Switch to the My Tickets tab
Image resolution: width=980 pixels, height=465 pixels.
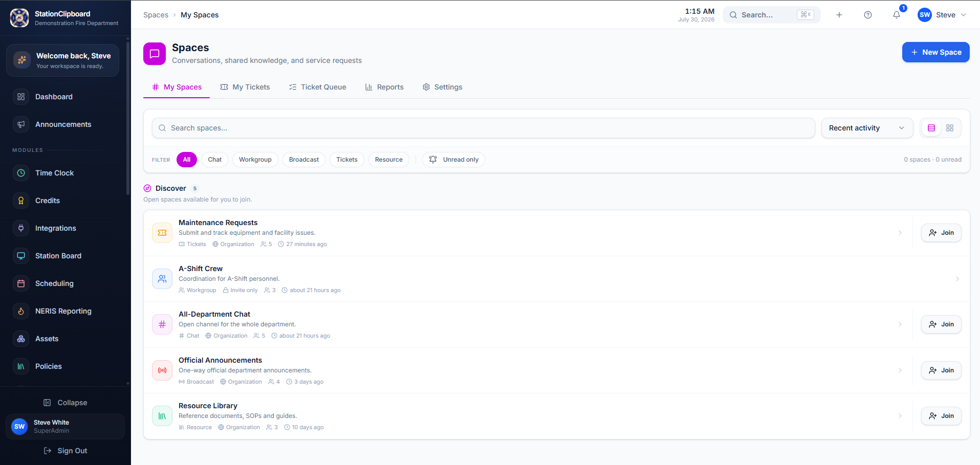coord(245,87)
